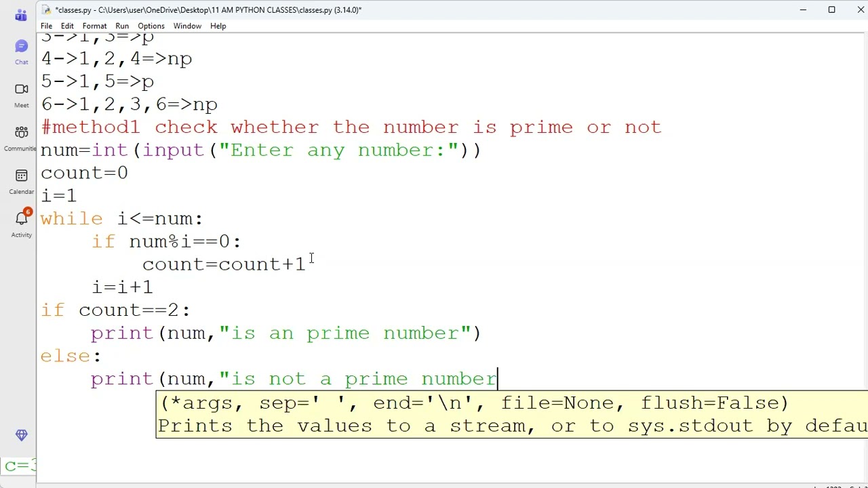Minimize the classes.py IDLE window
Image resolution: width=868 pixels, height=488 pixels.
[x=803, y=9]
